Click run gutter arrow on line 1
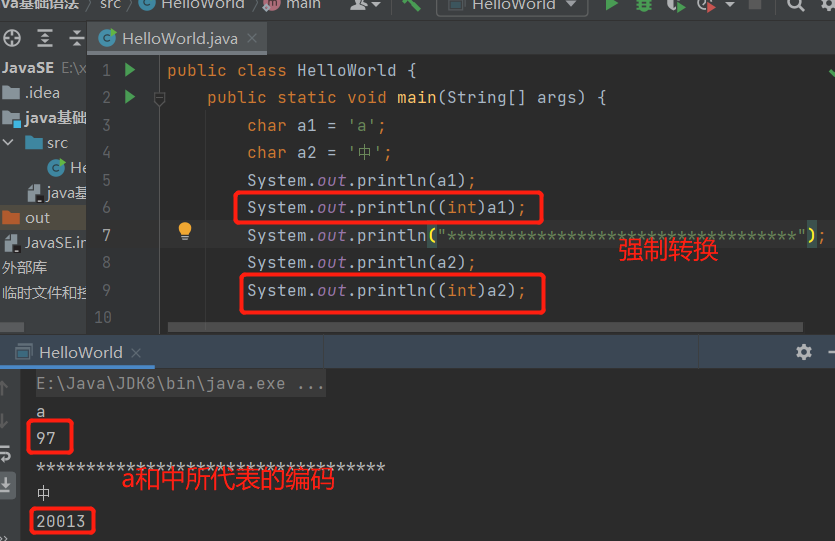This screenshot has width=835, height=541. click(129, 70)
